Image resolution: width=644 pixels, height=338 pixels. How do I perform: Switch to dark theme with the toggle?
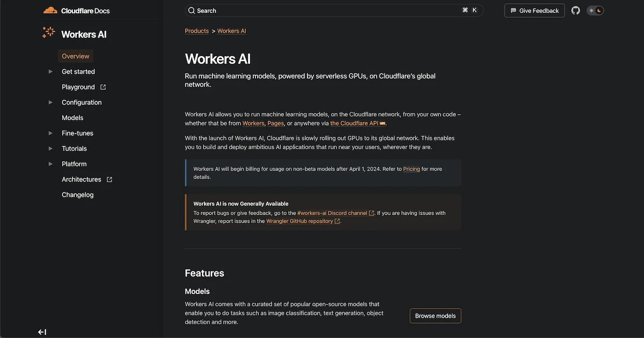click(x=599, y=10)
